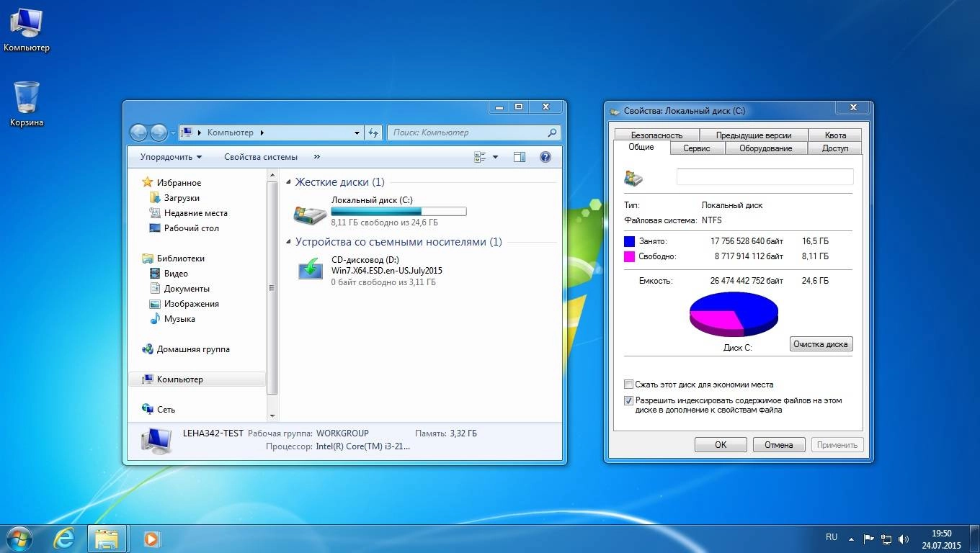
Task: Switch to Квота tab
Action: pyautogui.click(x=836, y=135)
